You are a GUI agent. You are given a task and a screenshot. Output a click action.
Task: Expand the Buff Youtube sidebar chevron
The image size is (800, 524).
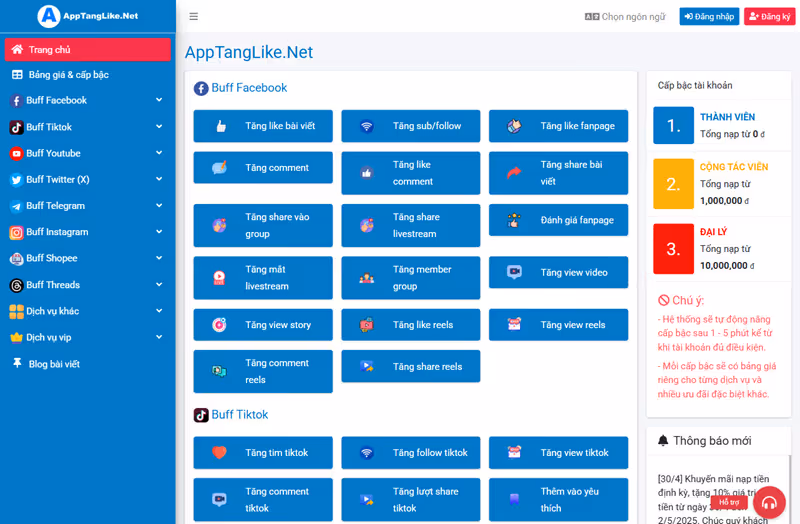(x=159, y=153)
